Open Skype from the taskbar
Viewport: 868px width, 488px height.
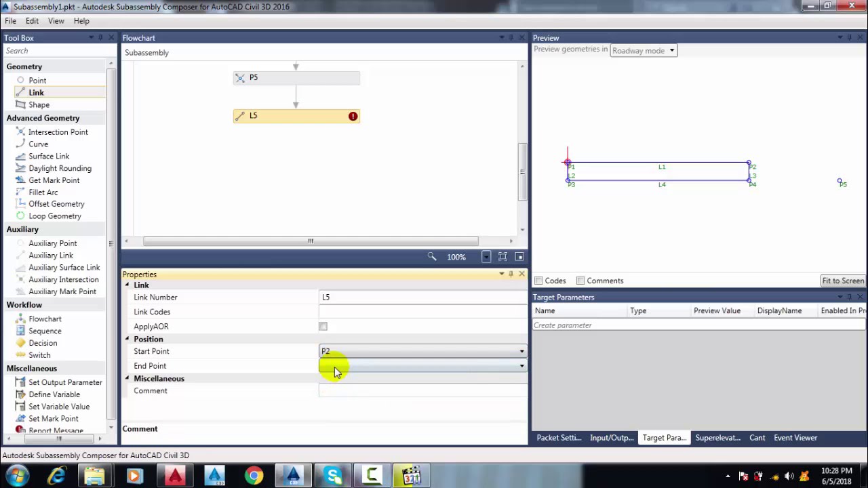point(333,476)
